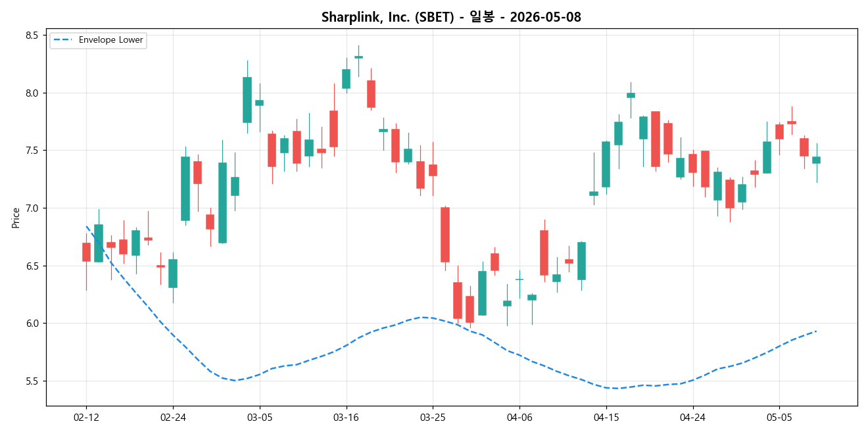Click the 04-06 date label
Image resolution: width=868 pixels, height=434 pixels.
[519, 418]
